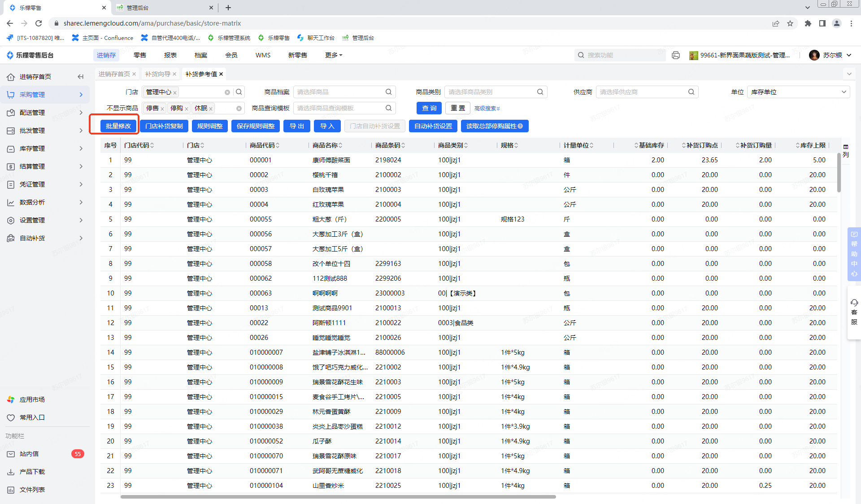
Task: Remove the 休眠 tag from filter
Action: [x=211, y=109]
